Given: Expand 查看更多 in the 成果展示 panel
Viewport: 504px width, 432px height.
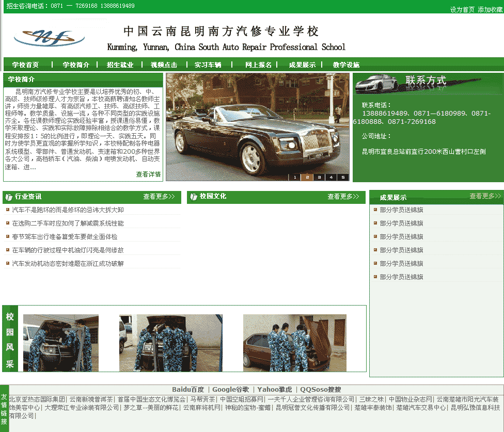Looking at the screenshot, I should 485,196.
